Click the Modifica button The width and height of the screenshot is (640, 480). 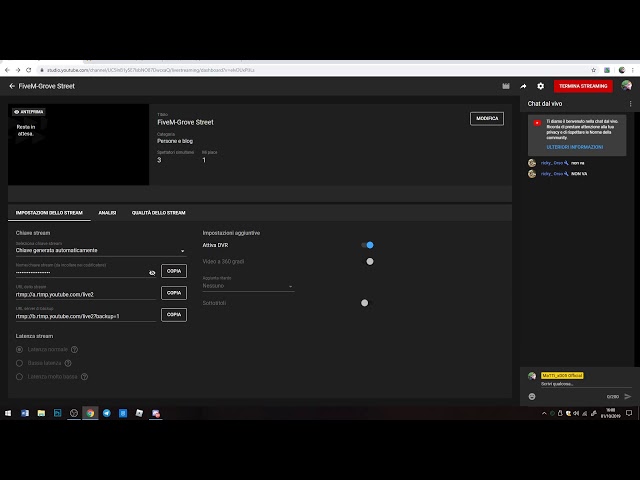pyautogui.click(x=487, y=118)
